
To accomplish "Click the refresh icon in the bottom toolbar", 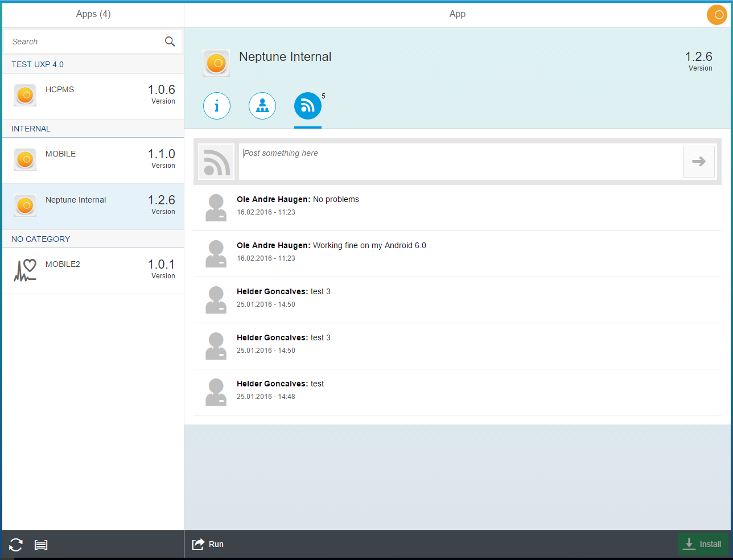I will coord(15,545).
